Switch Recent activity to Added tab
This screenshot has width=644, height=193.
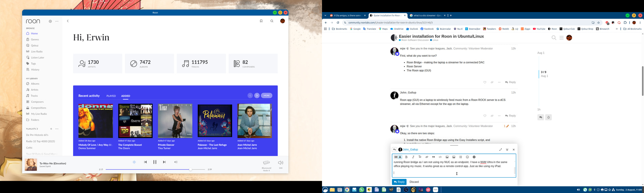click(126, 96)
